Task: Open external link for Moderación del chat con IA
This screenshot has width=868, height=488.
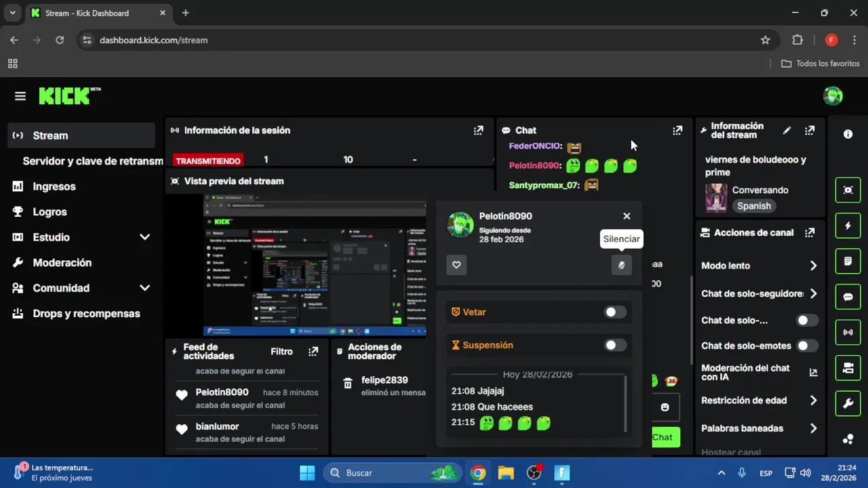Action: point(813,372)
